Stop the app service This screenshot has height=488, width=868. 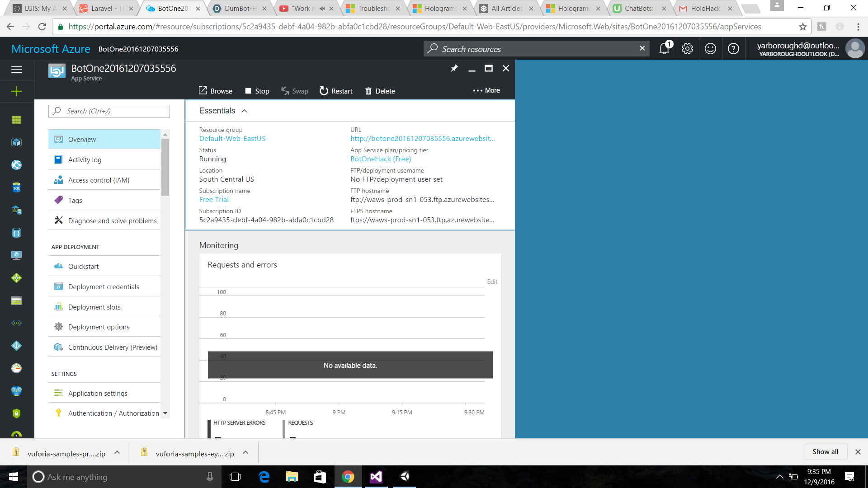click(257, 91)
